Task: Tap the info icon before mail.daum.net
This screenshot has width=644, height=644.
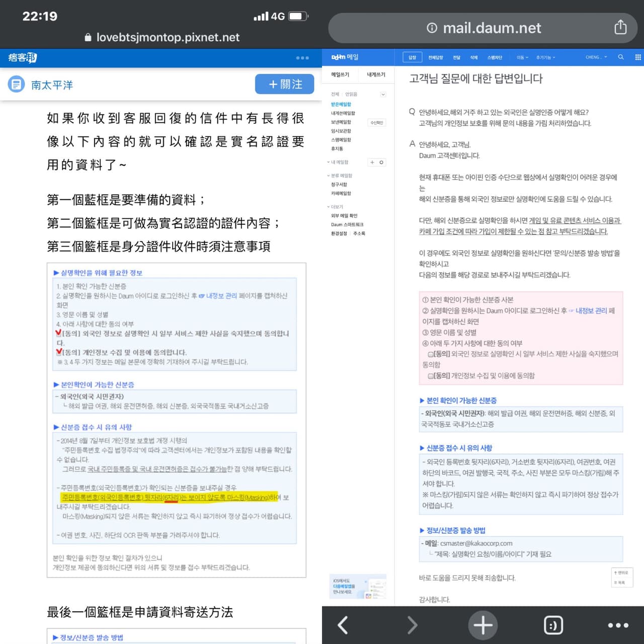Action: pos(432,28)
